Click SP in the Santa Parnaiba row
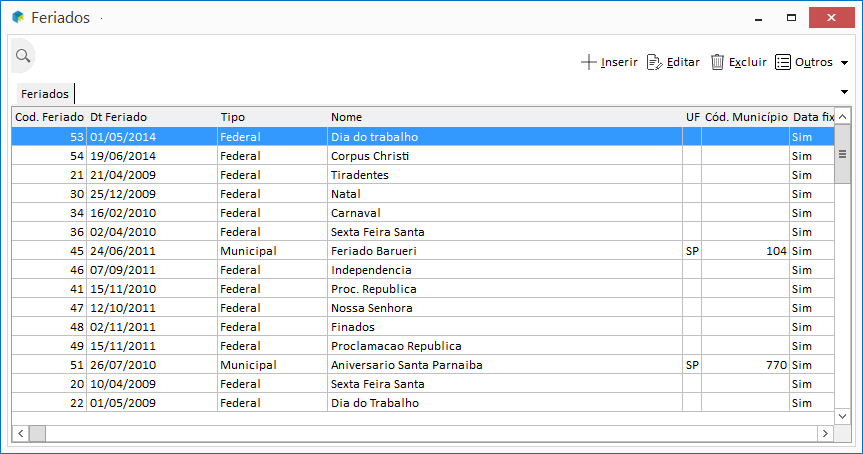863x454 pixels. [x=692, y=365]
